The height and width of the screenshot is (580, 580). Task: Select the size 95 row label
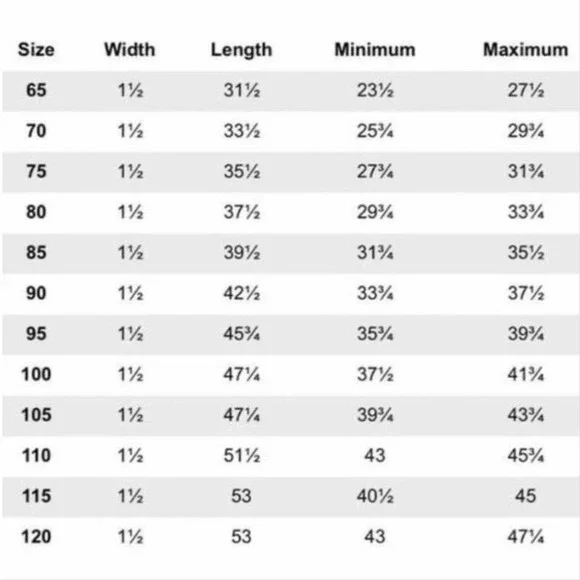click(x=36, y=334)
